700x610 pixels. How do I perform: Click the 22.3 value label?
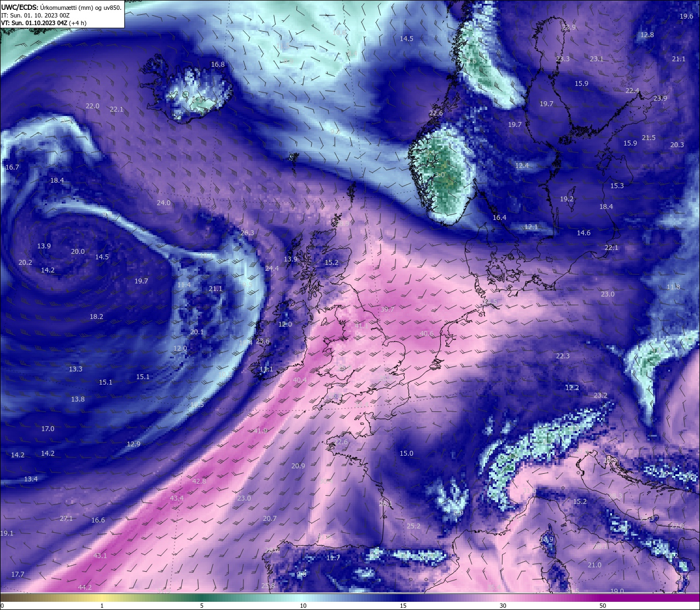click(x=563, y=356)
